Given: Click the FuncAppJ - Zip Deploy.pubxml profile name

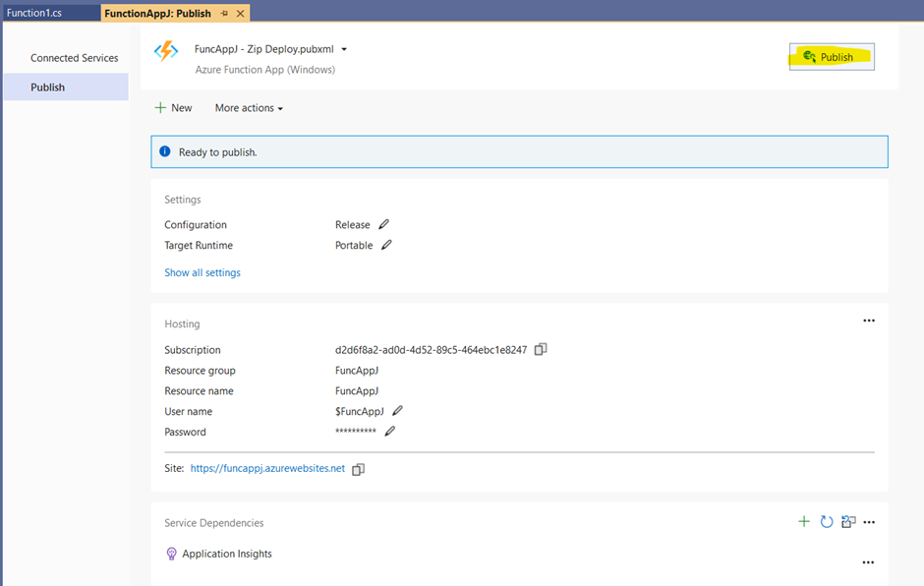Looking at the screenshot, I should [x=264, y=49].
